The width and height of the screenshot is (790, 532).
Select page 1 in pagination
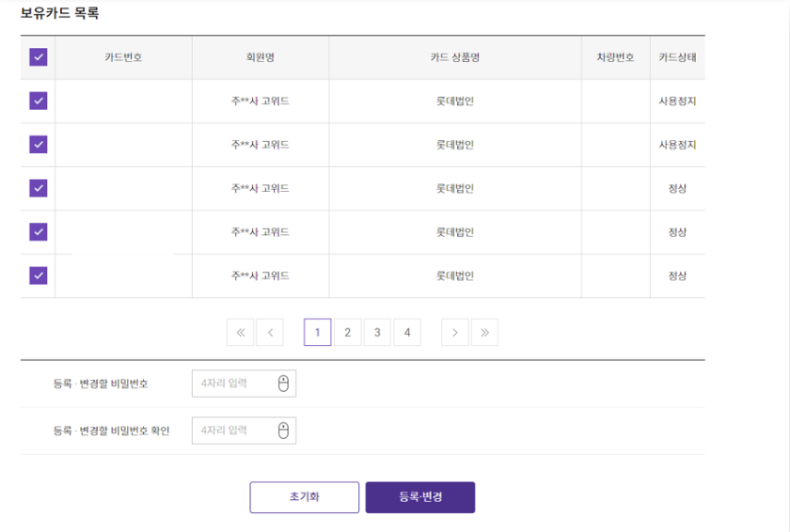(318, 332)
